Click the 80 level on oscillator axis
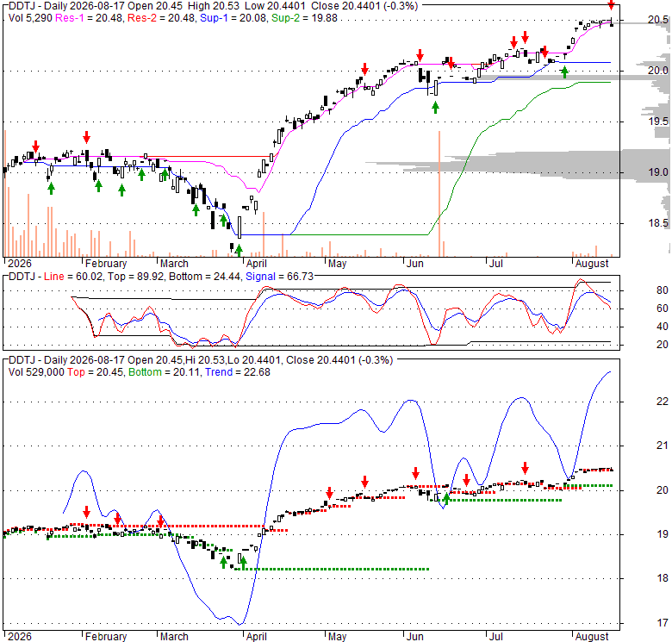The width and height of the screenshot is (672, 642). [663, 290]
